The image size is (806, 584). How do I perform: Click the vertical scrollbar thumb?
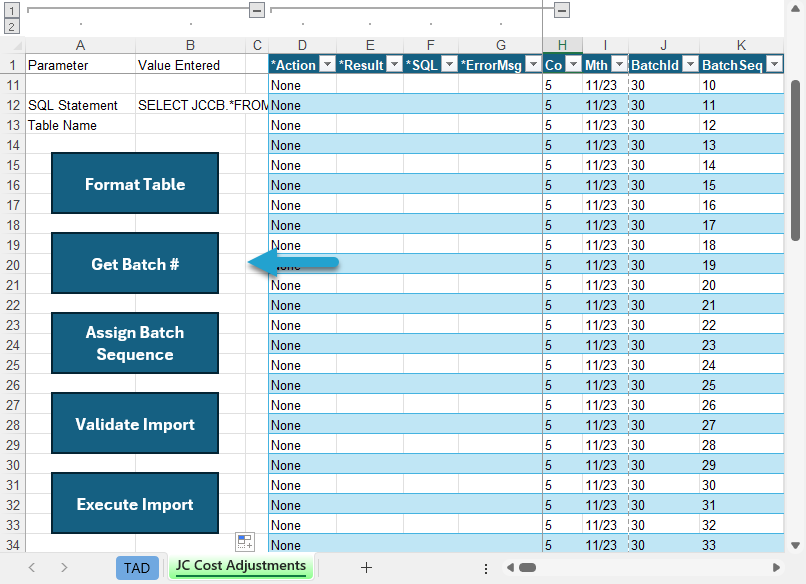click(795, 160)
